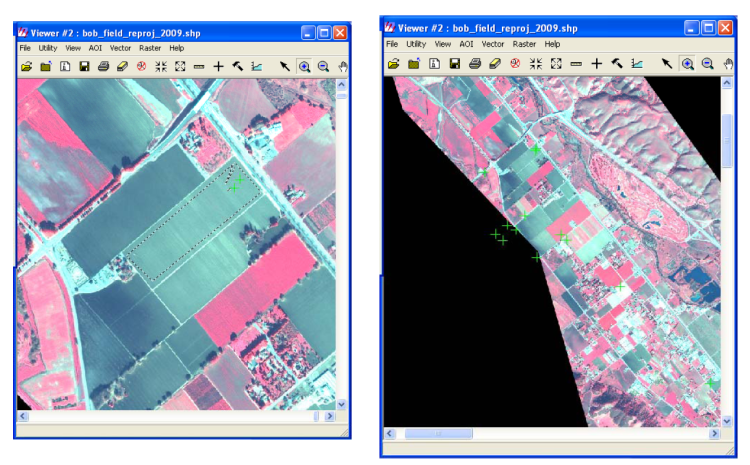Print the right viewer contents

(474, 64)
